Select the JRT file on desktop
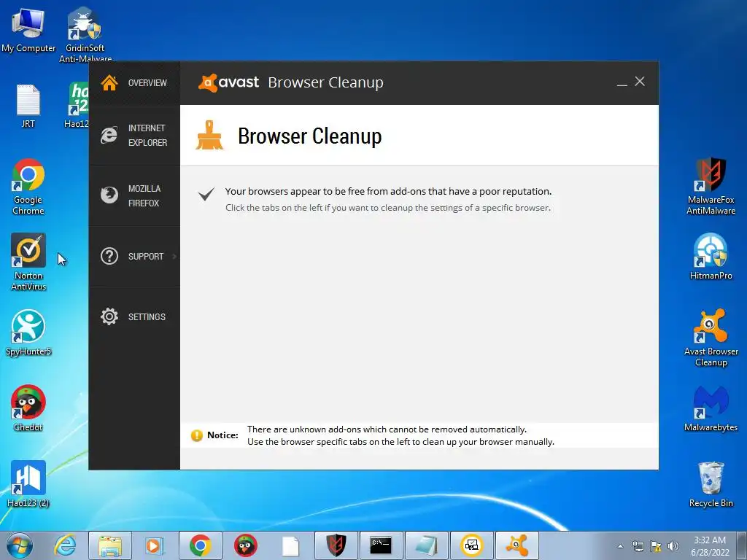The height and width of the screenshot is (560, 747). [28, 106]
